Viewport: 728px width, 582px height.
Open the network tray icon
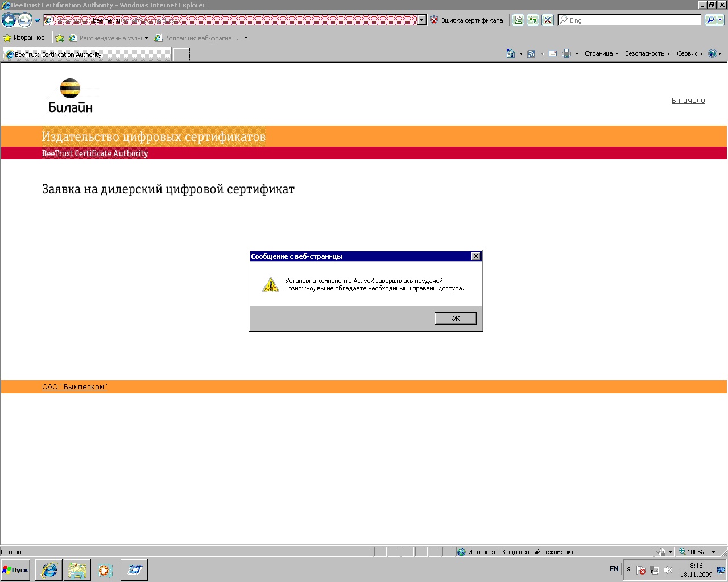point(655,570)
